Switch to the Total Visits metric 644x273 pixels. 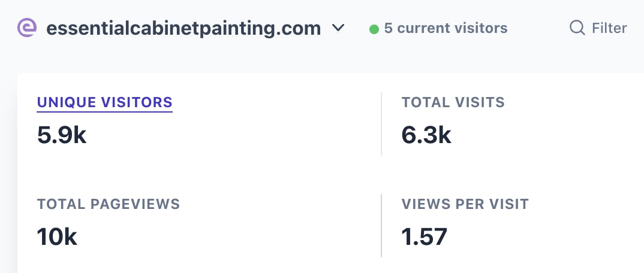[453, 102]
